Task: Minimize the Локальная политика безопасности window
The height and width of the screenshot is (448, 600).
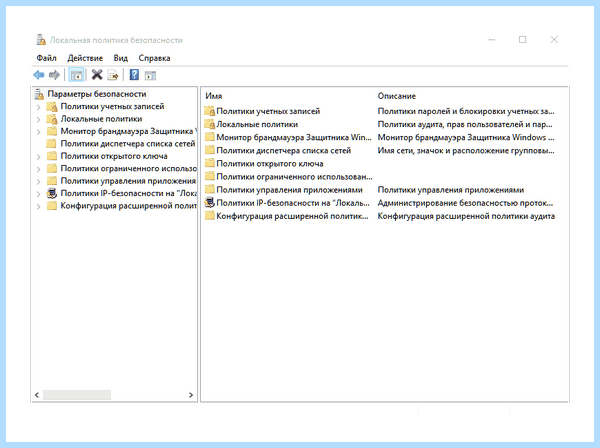Action: click(x=492, y=39)
